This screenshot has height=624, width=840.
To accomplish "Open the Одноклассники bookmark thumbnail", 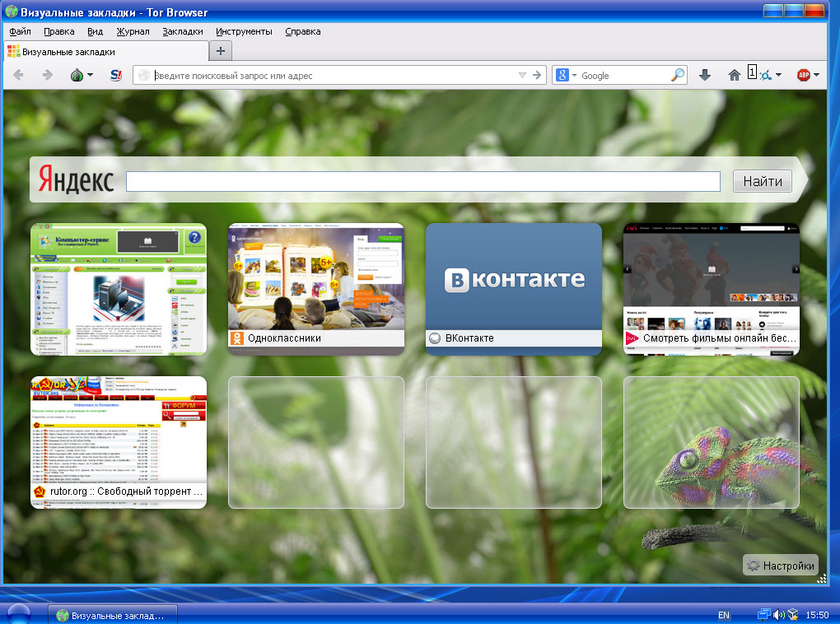I will tap(316, 289).
